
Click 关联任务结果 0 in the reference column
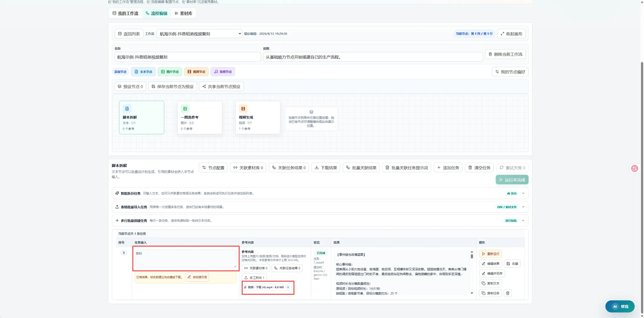287,268
